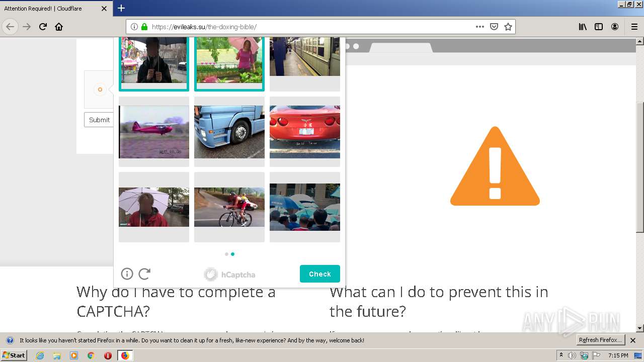Open File Explorer from the taskbar

point(57,355)
